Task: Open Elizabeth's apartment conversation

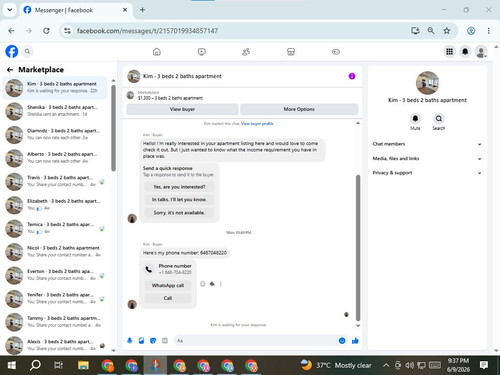Action: [55, 205]
